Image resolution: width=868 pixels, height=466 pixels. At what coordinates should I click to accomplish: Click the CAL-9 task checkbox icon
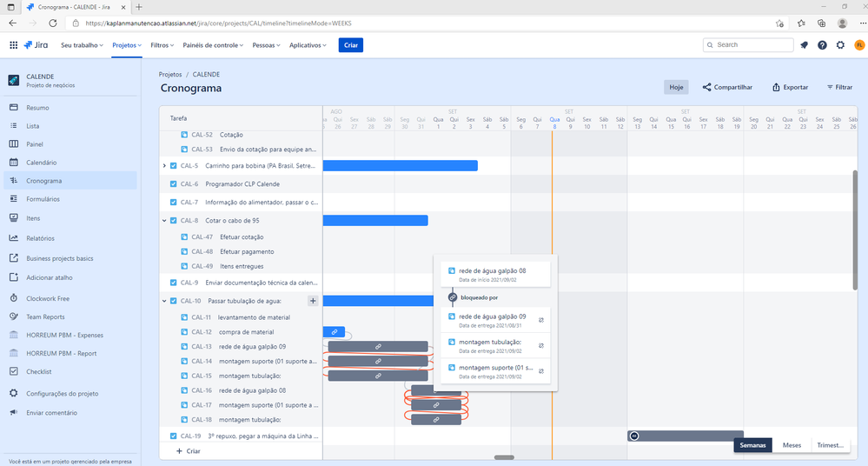point(173,283)
